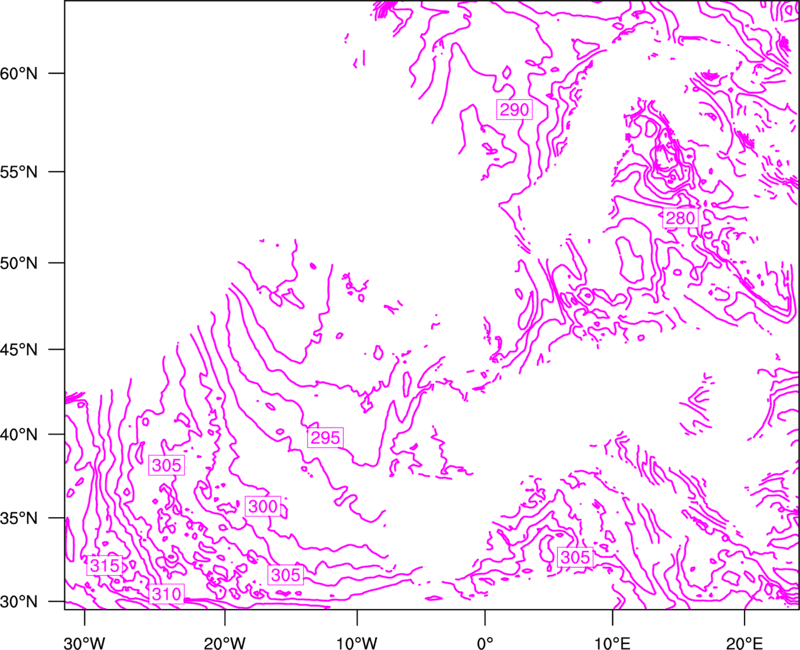Click the 280 contour label

tap(680, 218)
